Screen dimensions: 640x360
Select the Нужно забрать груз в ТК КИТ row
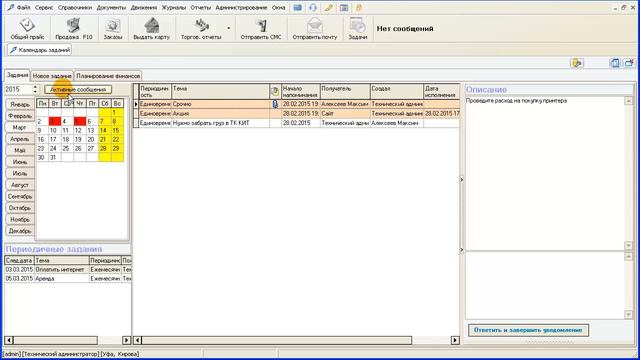click(x=298, y=123)
